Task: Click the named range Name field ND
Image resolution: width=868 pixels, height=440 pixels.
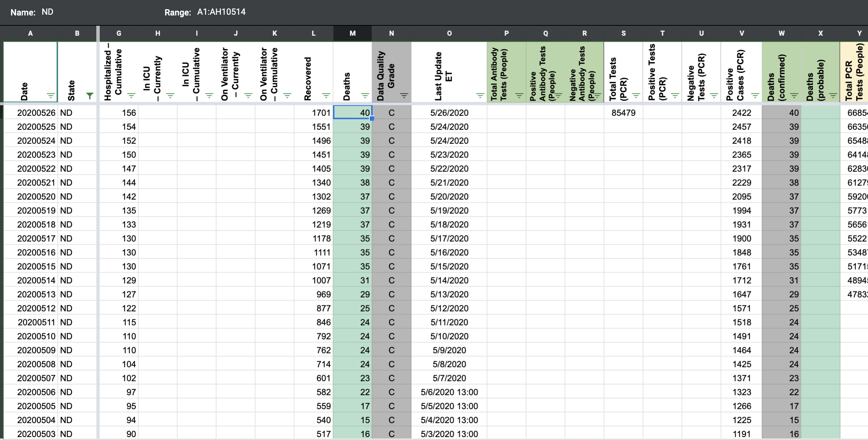Action: point(47,12)
